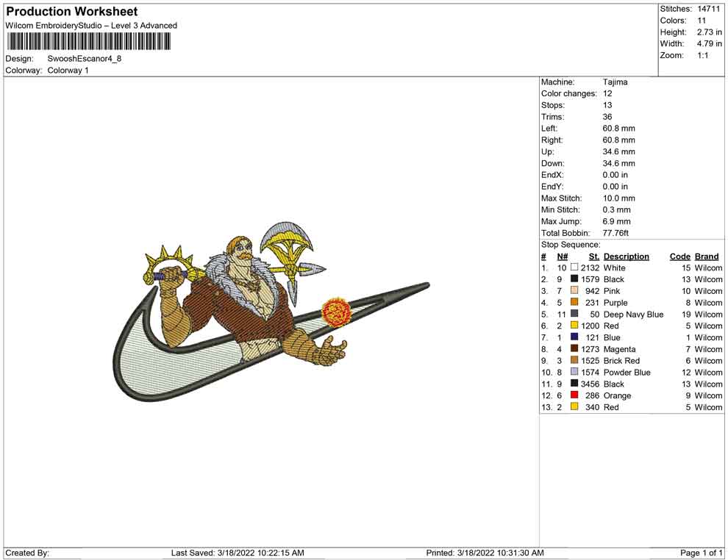Viewport: 728px width, 560px height.
Task: Select the "Colorway 1" value
Action: point(68,71)
